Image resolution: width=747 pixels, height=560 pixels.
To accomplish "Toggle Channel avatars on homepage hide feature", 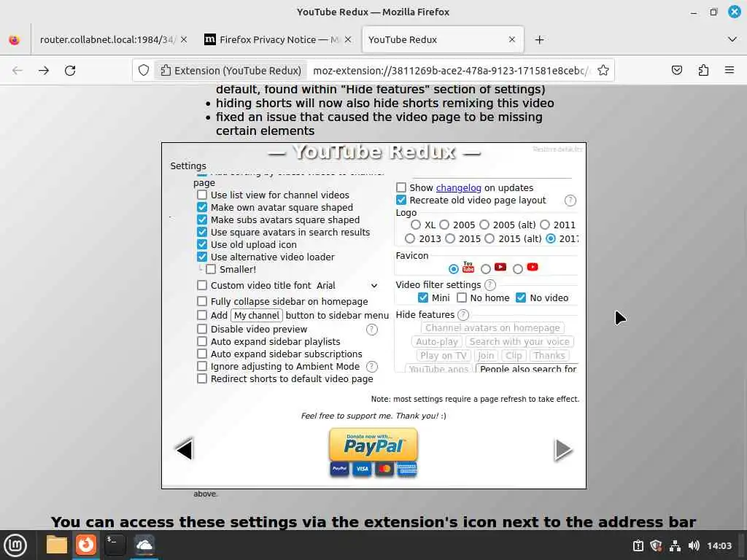I will [492, 328].
